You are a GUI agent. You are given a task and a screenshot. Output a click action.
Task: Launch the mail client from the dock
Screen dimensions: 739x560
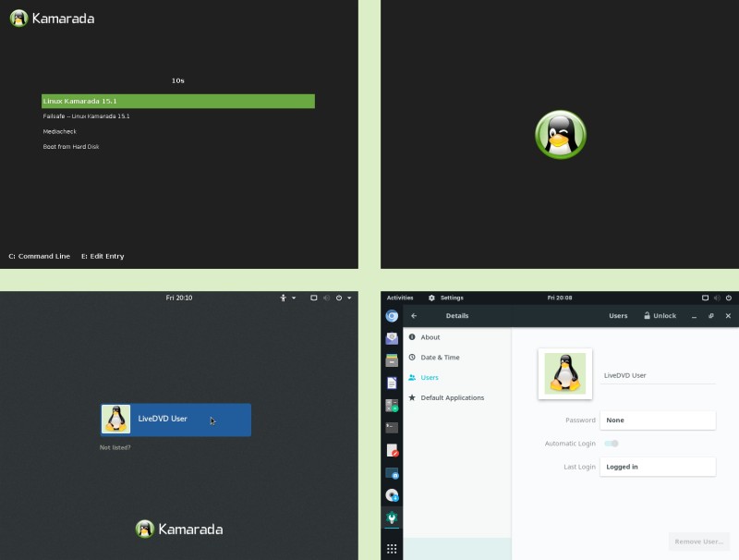[x=392, y=338]
